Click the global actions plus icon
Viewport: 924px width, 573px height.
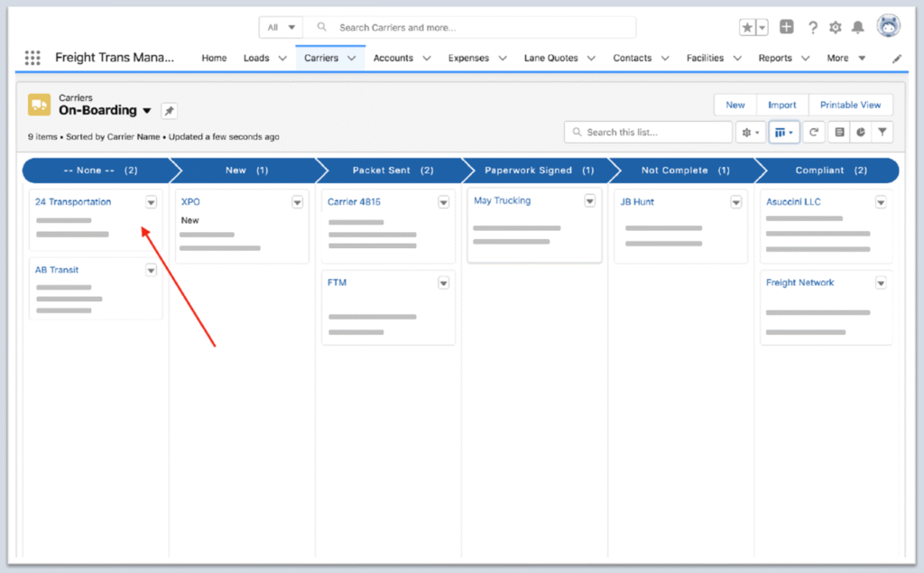pyautogui.click(x=787, y=27)
